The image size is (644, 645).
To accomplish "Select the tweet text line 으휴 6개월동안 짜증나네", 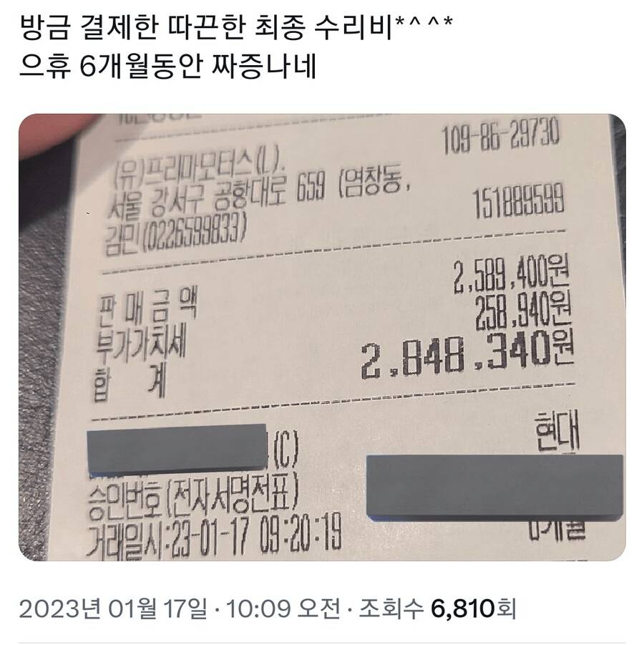I will (x=167, y=66).
